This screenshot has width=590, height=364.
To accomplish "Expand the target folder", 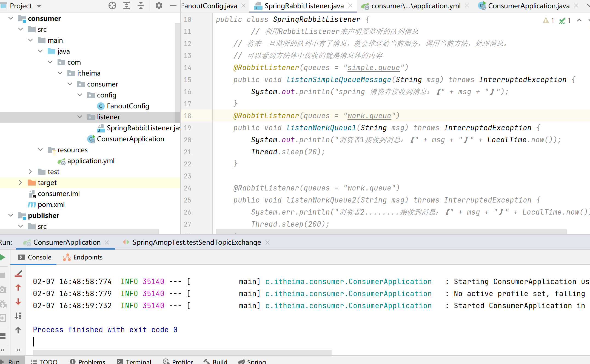I will 20,183.
